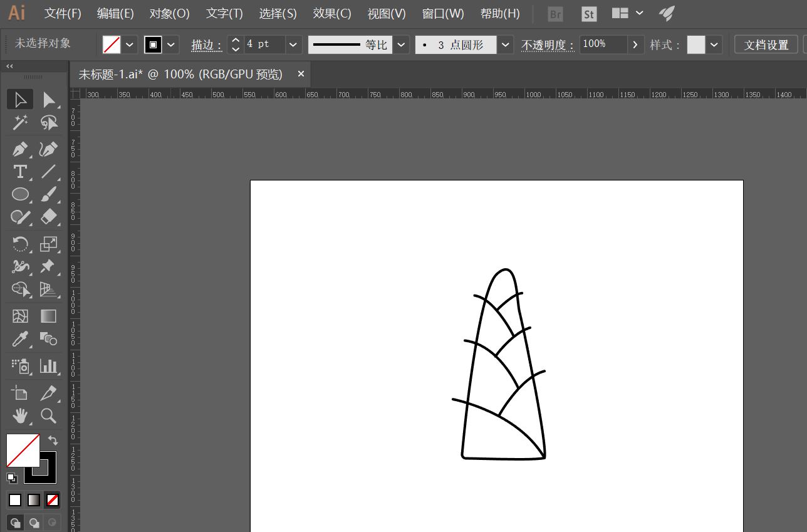
Task: Open the 效果(C) menu
Action: pos(332,13)
